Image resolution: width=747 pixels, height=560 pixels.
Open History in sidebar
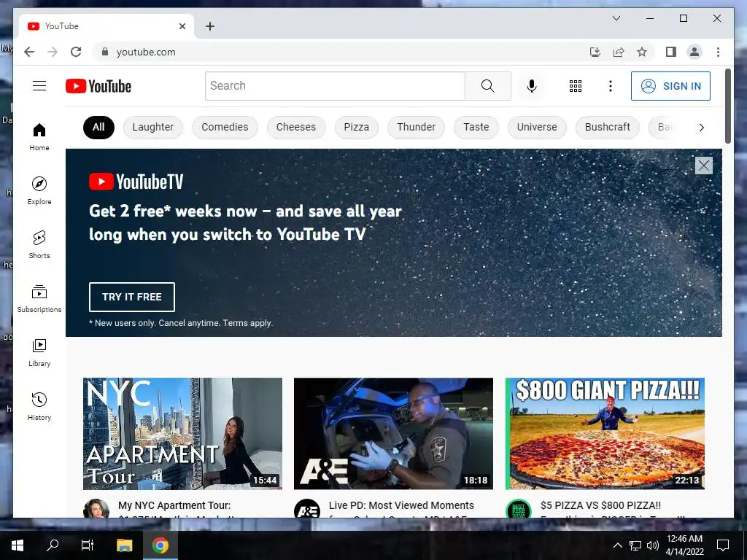[x=39, y=406]
